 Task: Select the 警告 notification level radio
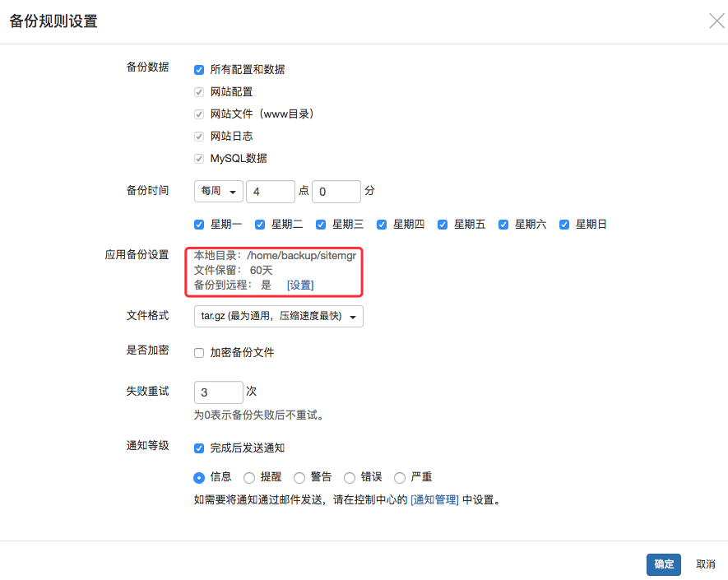click(x=299, y=477)
